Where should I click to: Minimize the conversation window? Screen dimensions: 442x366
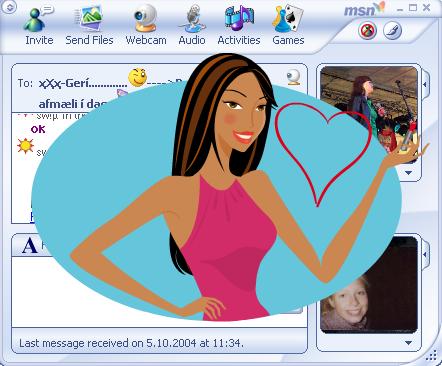point(400,9)
